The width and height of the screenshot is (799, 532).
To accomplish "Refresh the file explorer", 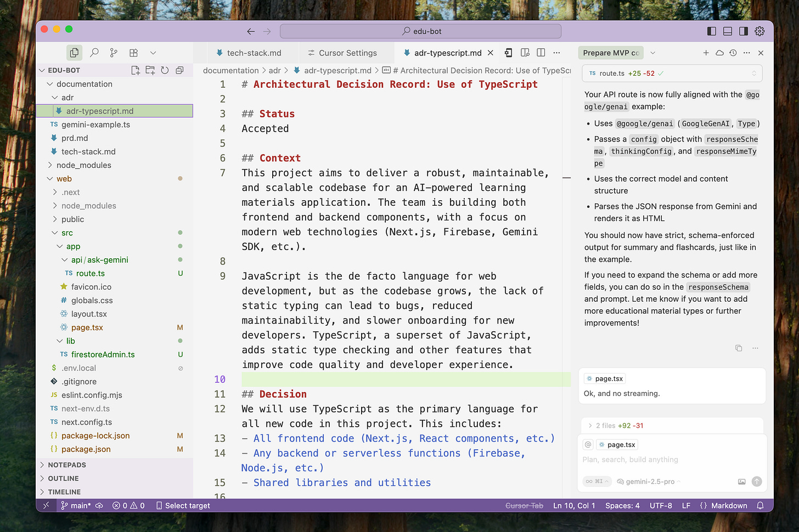I will [165, 70].
